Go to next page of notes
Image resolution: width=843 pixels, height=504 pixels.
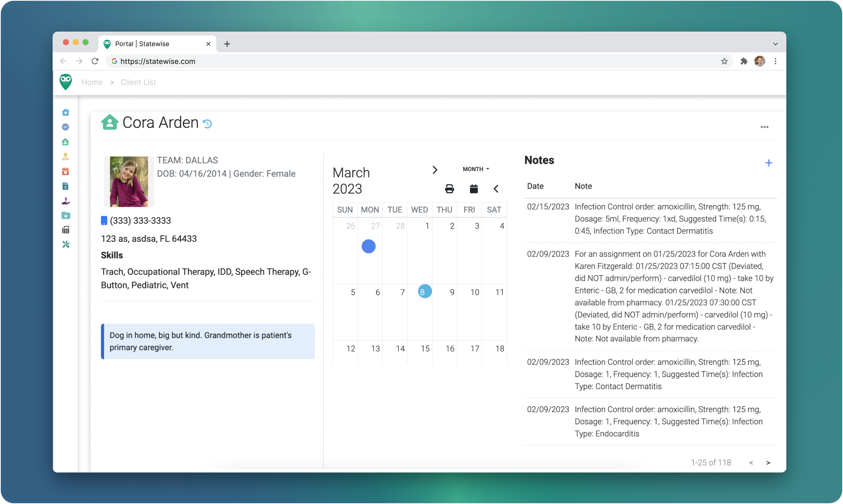point(768,463)
